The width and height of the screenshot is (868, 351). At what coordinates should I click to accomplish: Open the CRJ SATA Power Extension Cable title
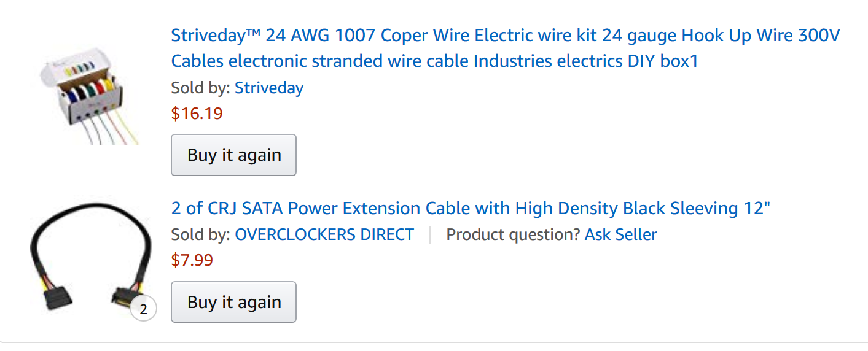coord(470,209)
